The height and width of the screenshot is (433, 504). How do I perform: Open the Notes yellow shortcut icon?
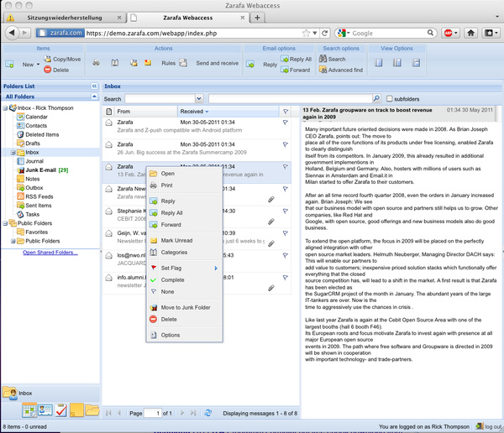point(76,410)
